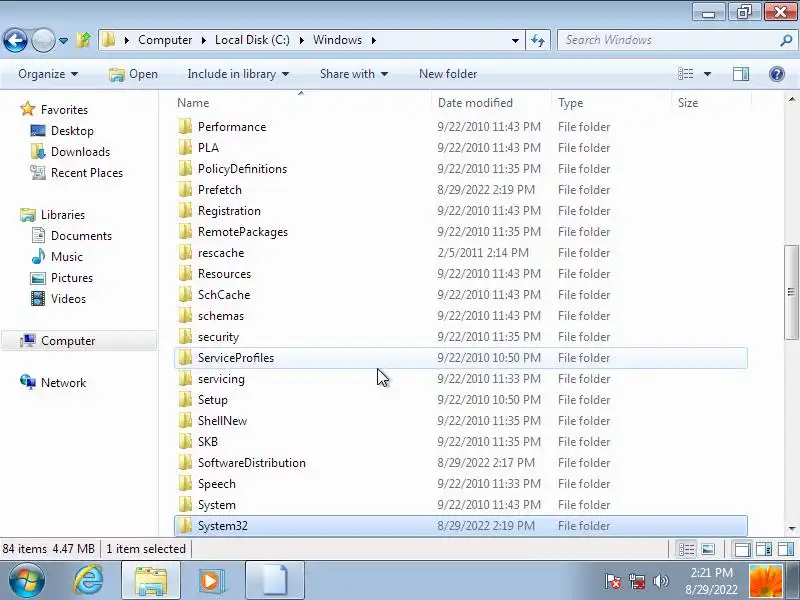The width and height of the screenshot is (800, 600).
Task: Switch to Details view in the status bar
Action: (686, 549)
